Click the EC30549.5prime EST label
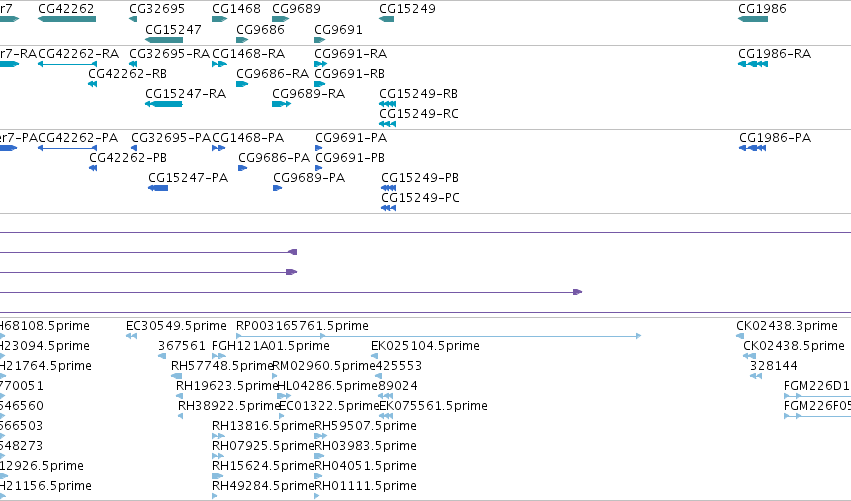The image size is (851, 501). (x=176, y=326)
